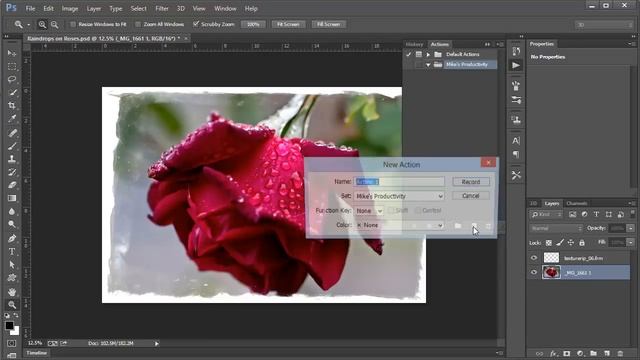640x360 pixels.
Task: Open the Opacity dropdown arrow
Action: pos(631,229)
